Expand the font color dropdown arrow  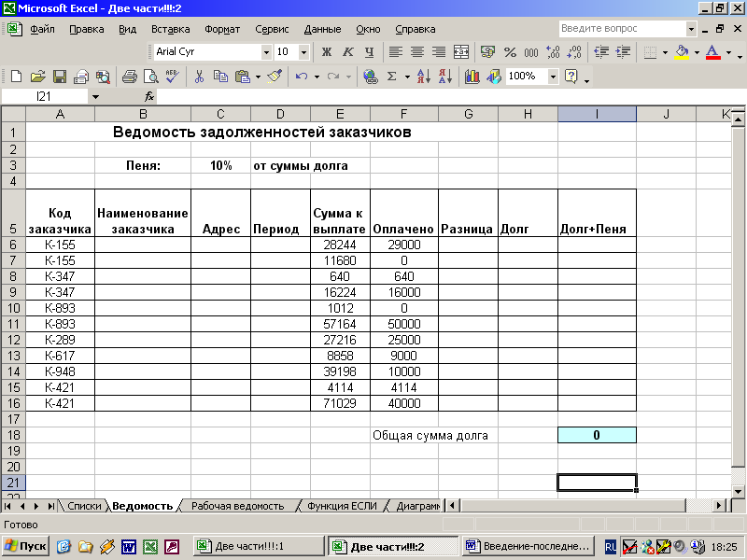click(728, 52)
